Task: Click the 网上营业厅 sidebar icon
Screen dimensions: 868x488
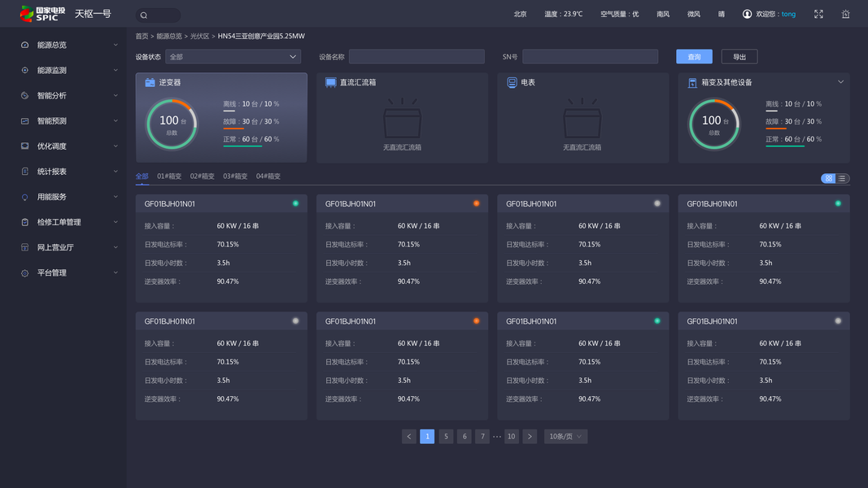Action: coord(25,247)
